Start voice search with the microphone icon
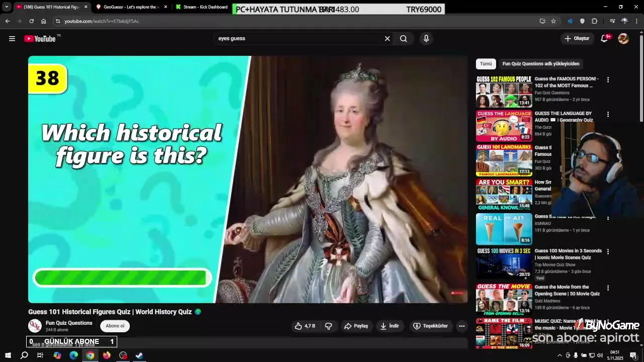The width and height of the screenshot is (644, 362). pyautogui.click(x=426, y=39)
